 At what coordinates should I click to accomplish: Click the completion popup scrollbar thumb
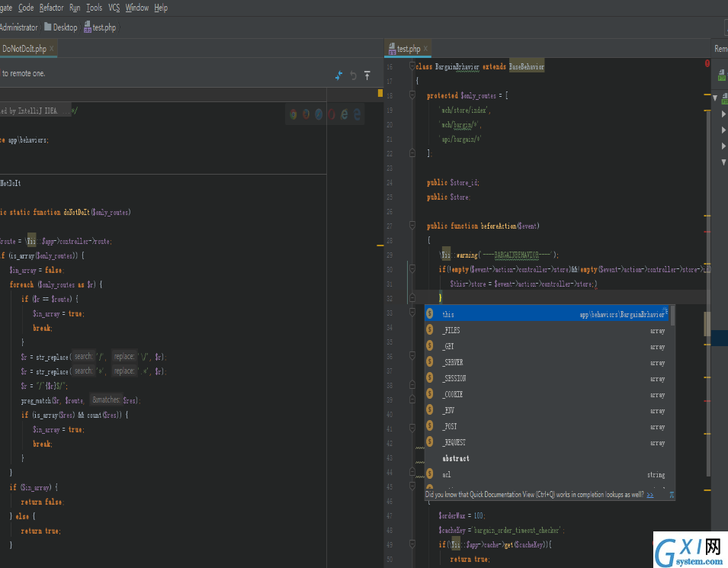click(x=673, y=316)
